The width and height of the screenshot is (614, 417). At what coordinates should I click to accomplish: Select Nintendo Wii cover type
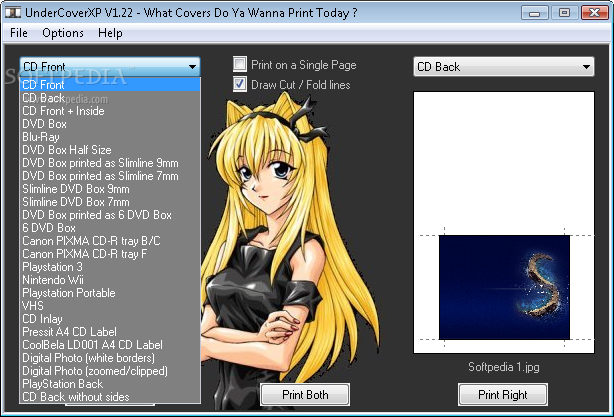point(110,280)
